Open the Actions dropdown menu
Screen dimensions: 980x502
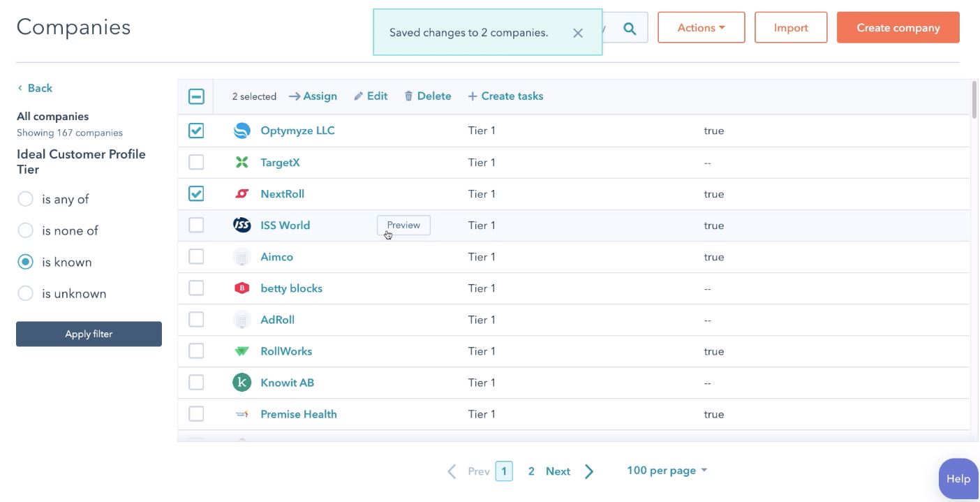(x=701, y=27)
